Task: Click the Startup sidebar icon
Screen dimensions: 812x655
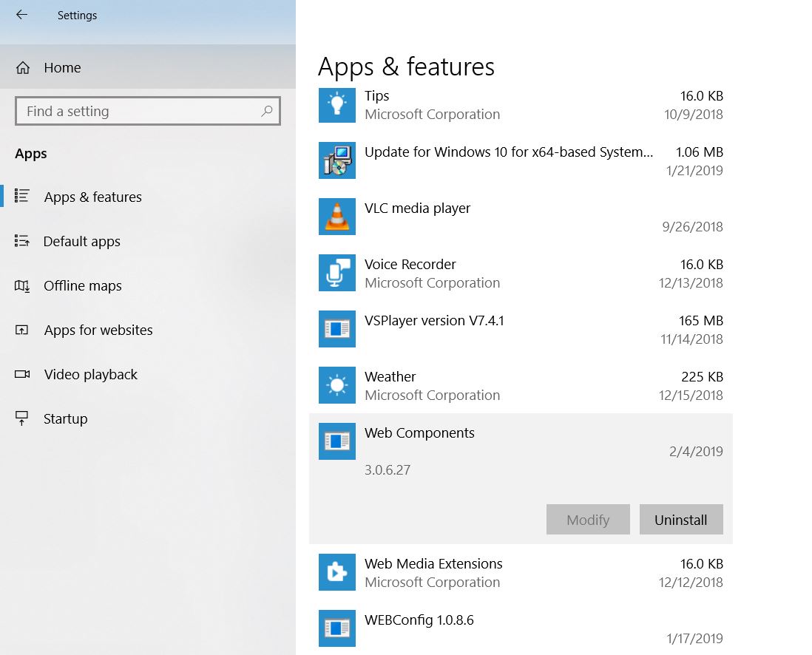Action: (21, 418)
